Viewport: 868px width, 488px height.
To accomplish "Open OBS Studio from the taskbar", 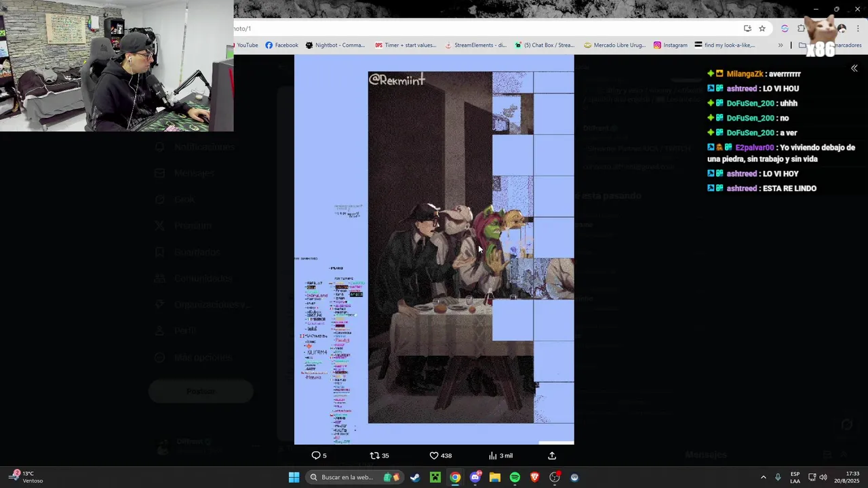I will coord(555,477).
